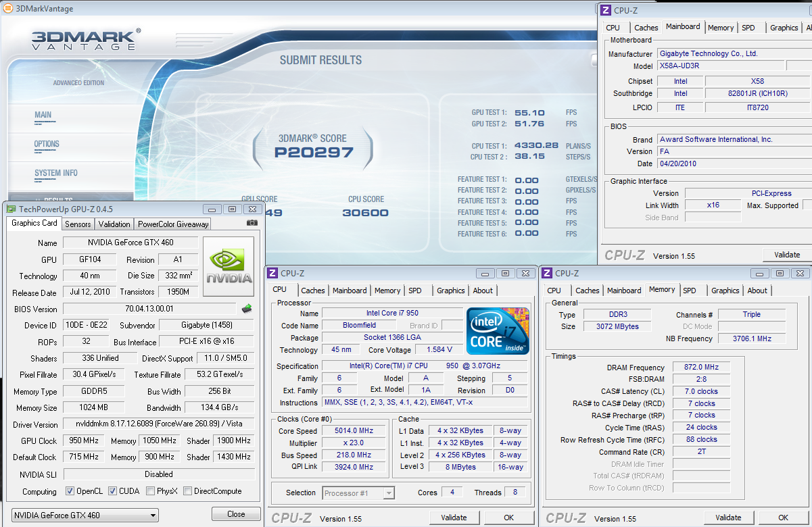Click the Core Speed value 5014.0 MHz

[354, 430]
